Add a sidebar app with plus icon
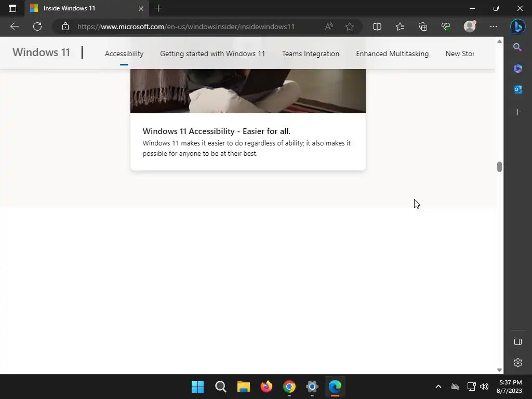 click(x=517, y=112)
